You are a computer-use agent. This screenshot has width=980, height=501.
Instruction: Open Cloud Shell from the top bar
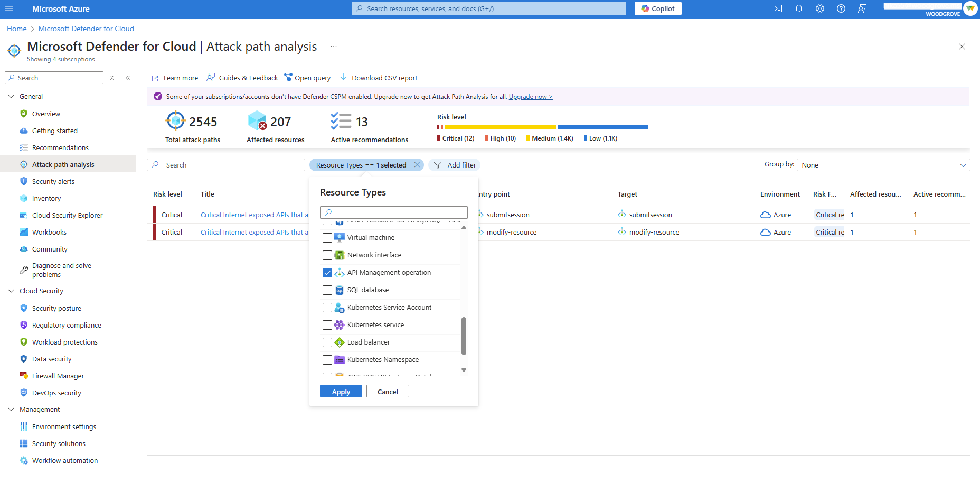coord(778,8)
